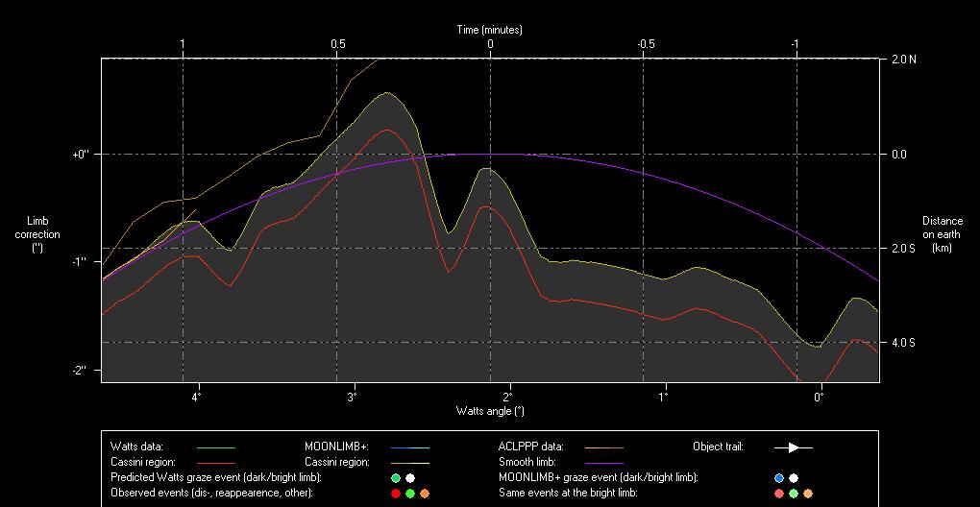980x507 pixels.
Task: Click the green Observed events reappearance dot
Action: (410, 494)
